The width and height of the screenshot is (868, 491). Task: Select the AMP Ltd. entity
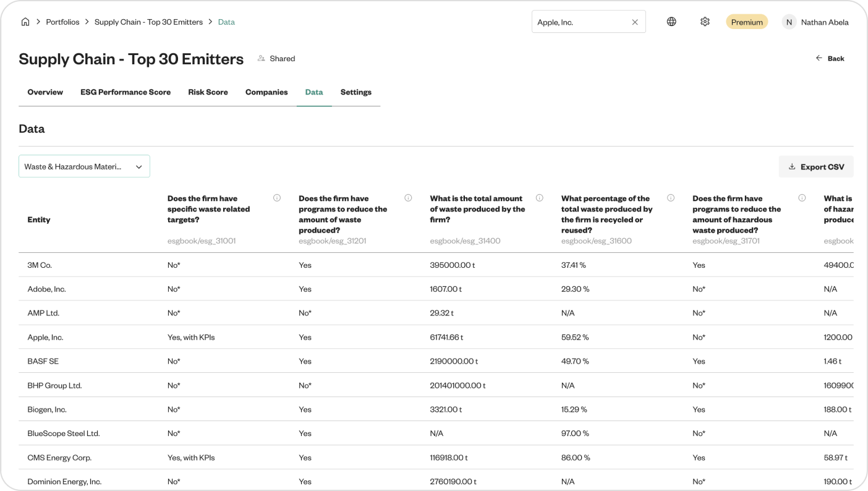43,313
